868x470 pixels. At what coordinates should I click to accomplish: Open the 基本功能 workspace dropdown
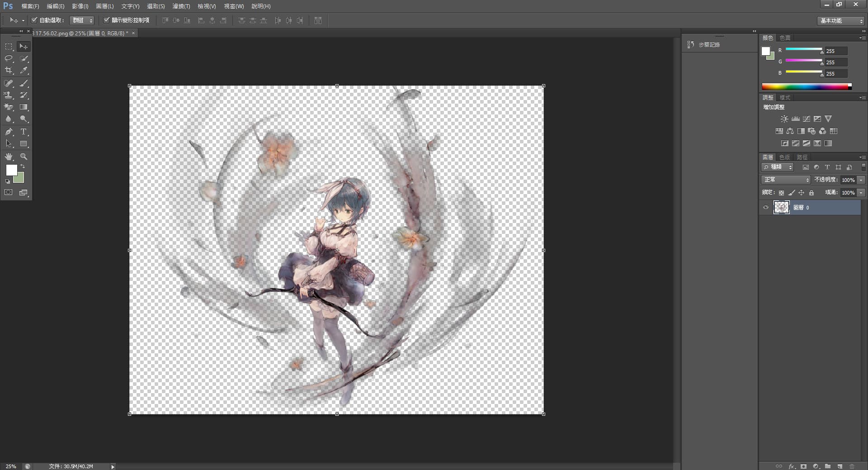(841, 21)
